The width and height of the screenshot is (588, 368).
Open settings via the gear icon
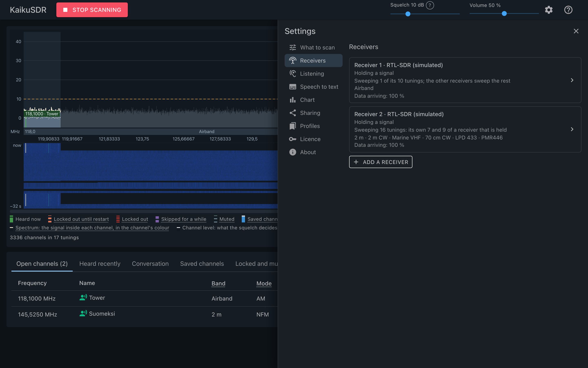549,10
